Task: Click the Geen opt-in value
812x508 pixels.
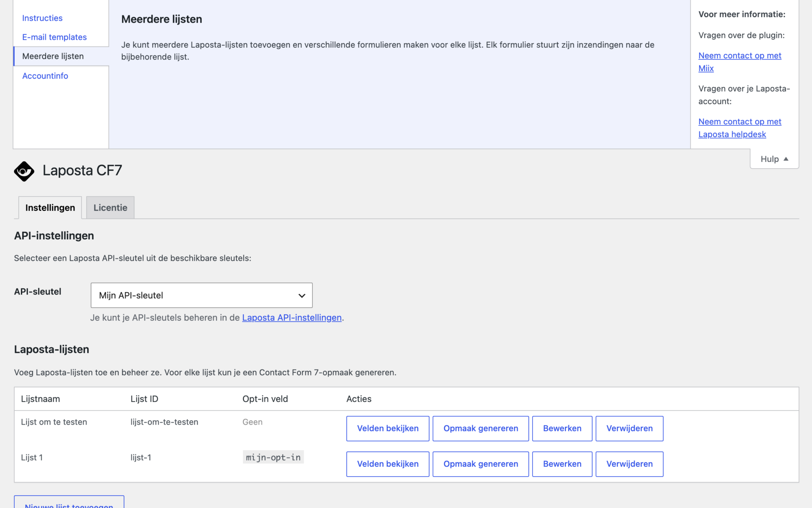Action: click(x=253, y=422)
